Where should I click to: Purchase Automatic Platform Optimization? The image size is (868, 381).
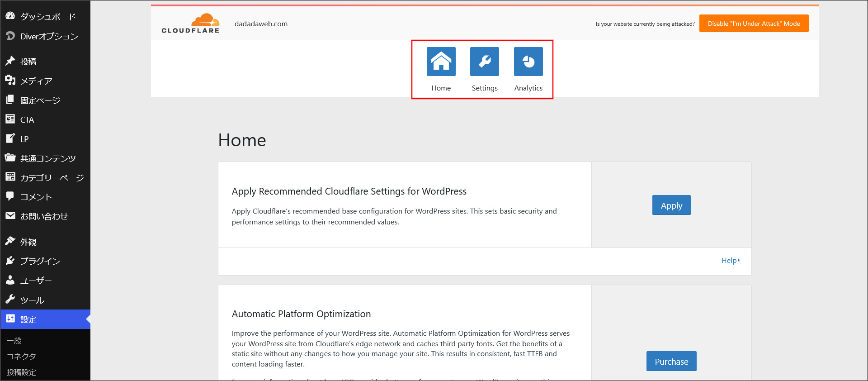pyautogui.click(x=671, y=362)
